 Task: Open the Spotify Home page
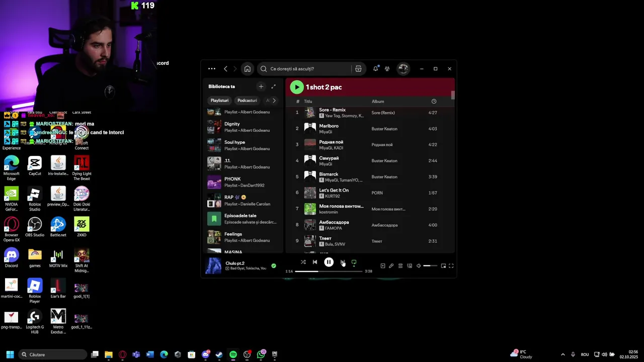(x=247, y=69)
